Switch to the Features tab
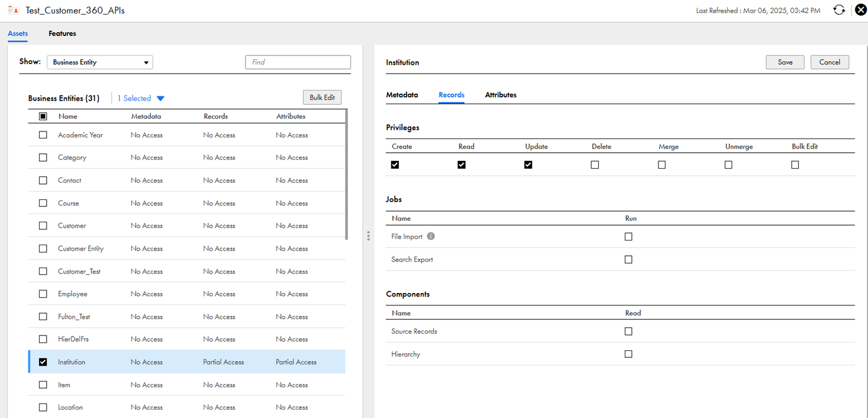 tap(62, 34)
